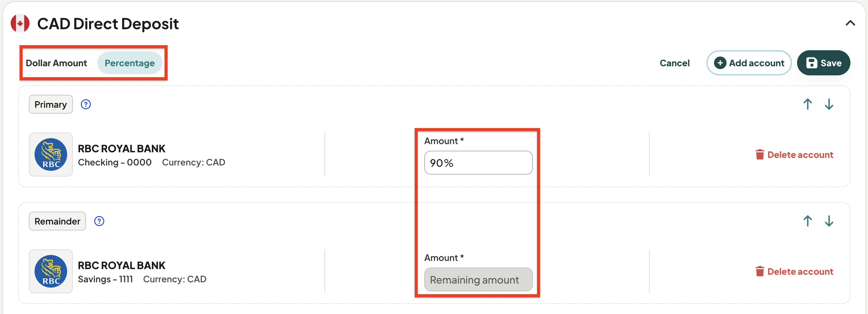Click the Add account button
Screen dimensions: 868x314
[749, 63]
